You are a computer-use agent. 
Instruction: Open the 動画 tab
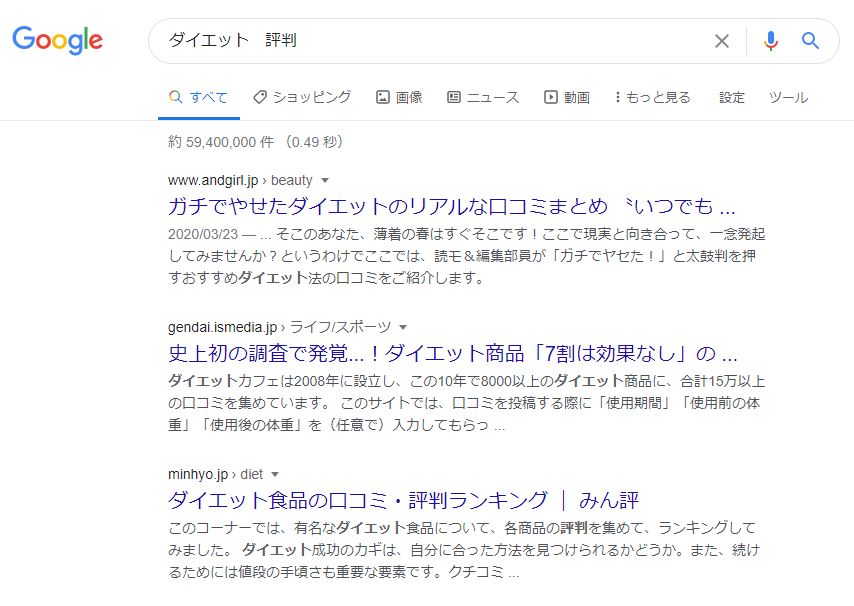coord(567,97)
